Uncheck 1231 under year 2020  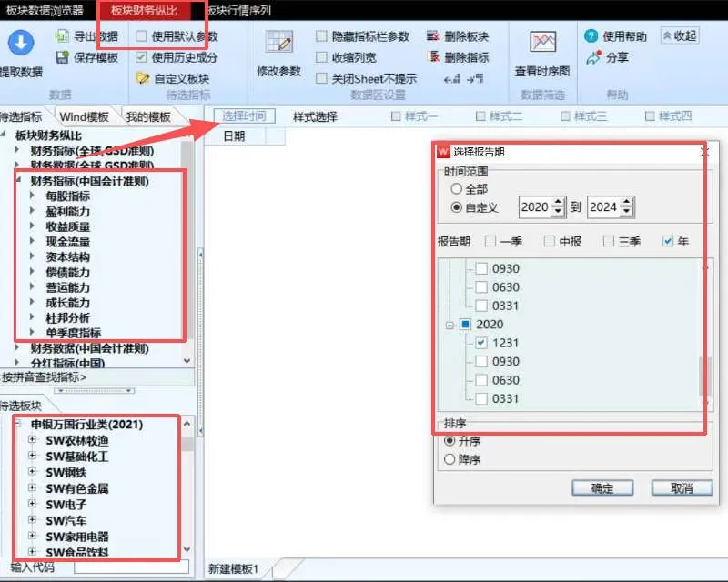pos(481,343)
